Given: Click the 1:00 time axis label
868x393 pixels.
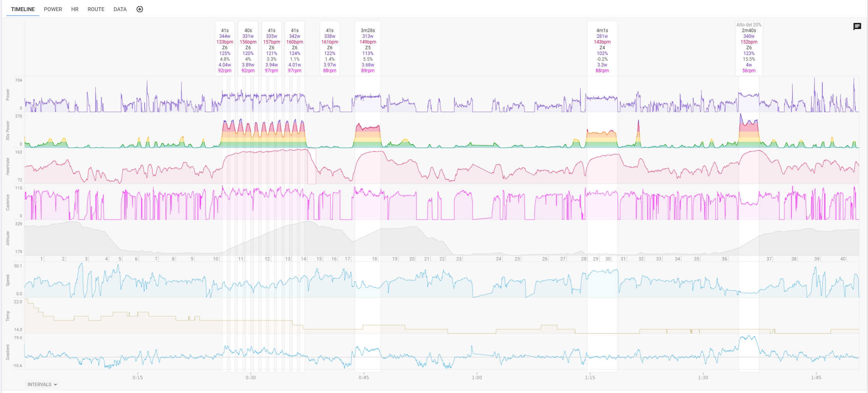Looking at the screenshot, I should 476,377.
